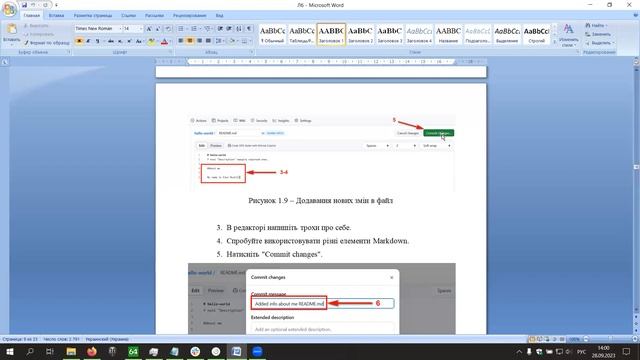Center the text alignment

(x=190, y=41)
